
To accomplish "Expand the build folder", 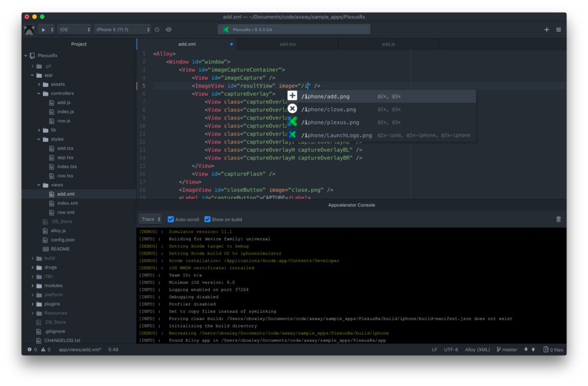I will click(x=32, y=258).
